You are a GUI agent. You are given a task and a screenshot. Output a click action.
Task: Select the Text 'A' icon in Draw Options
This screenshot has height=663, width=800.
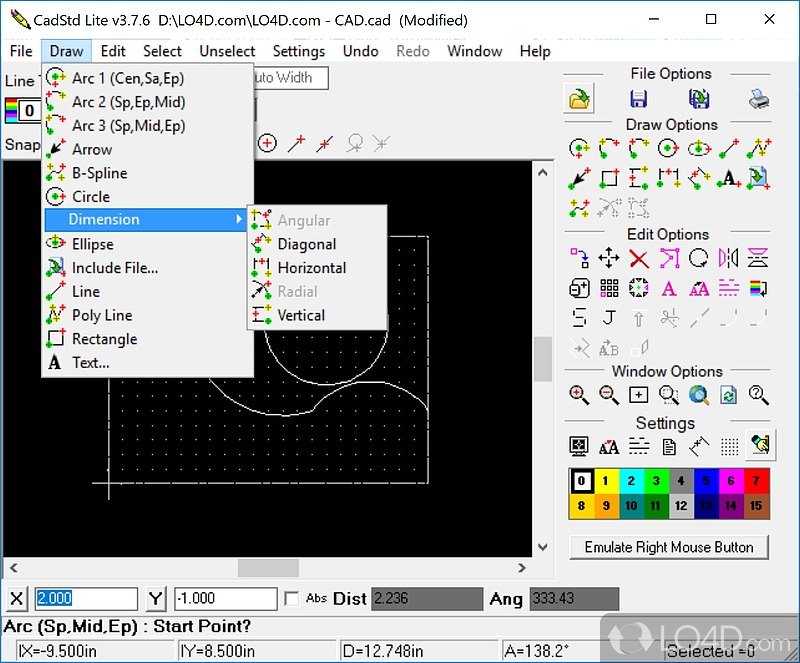[x=729, y=178]
